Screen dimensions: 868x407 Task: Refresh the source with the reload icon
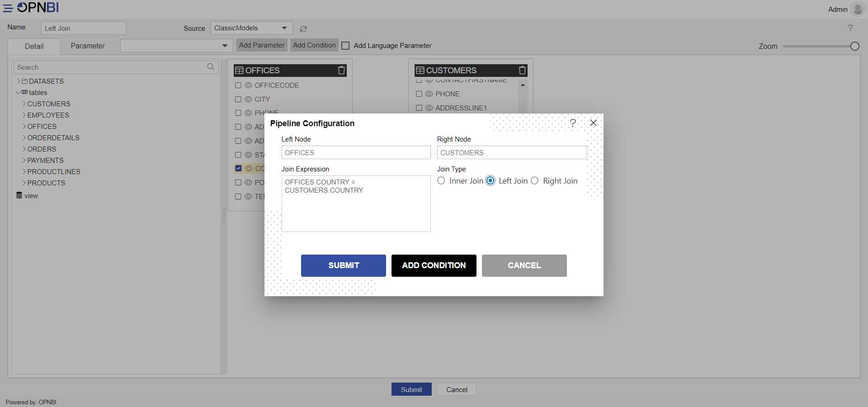303,28
